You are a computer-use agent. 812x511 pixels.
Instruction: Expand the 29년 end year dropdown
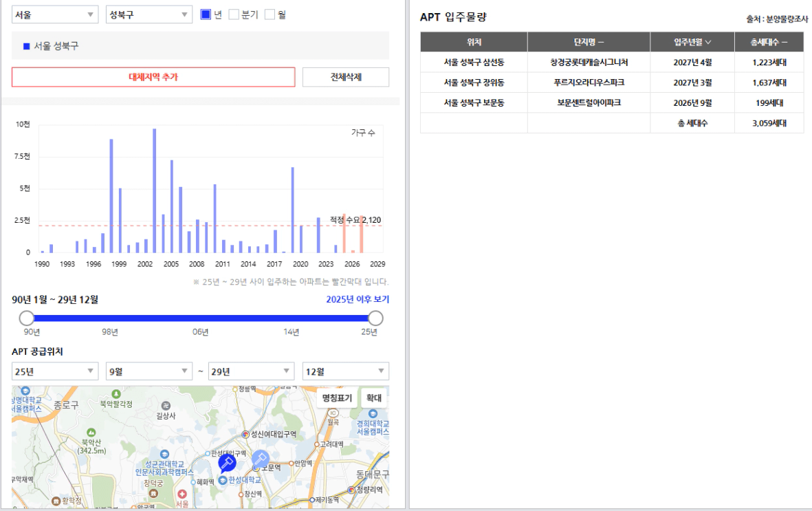pos(252,371)
